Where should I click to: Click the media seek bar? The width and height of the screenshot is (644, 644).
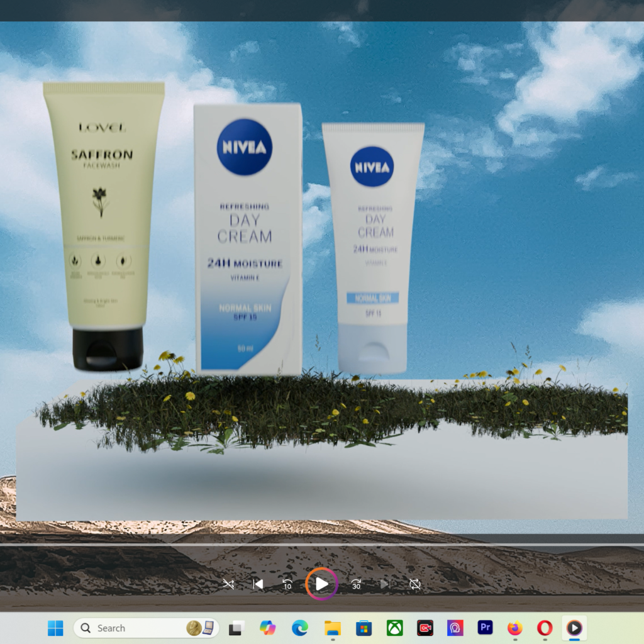[x=322, y=545]
